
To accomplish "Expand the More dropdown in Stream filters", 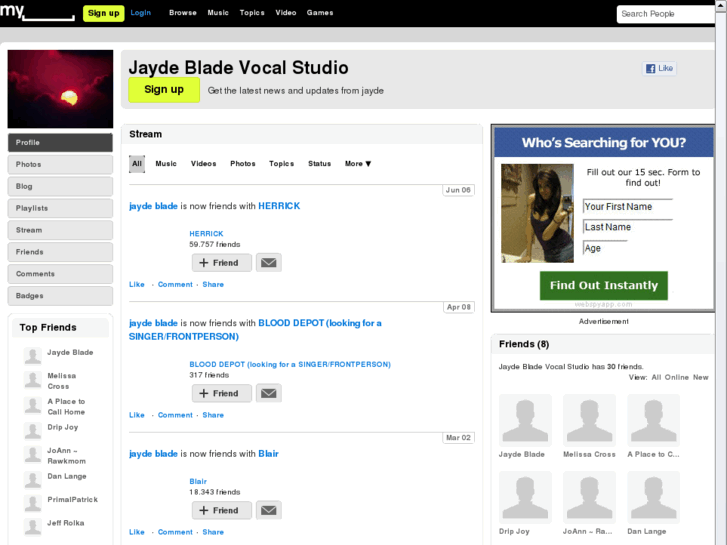I will (358, 164).
